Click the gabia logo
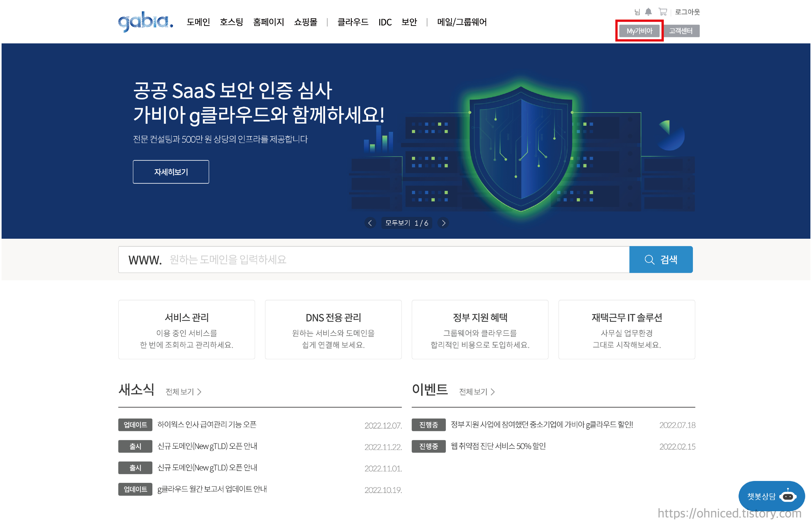The width and height of the screenshot is (812, 528). pyautogui.click(x=146, y=21)
